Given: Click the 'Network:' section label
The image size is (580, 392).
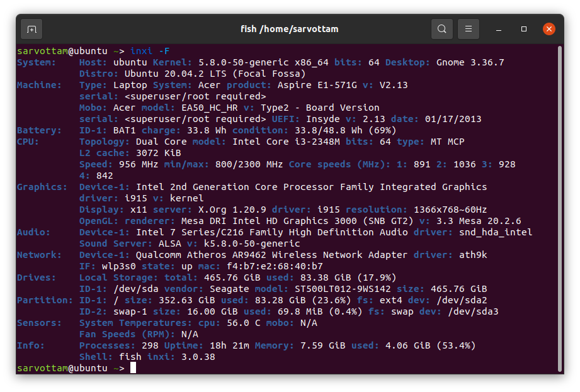Looking at the screenshot, I should point(39,255).
